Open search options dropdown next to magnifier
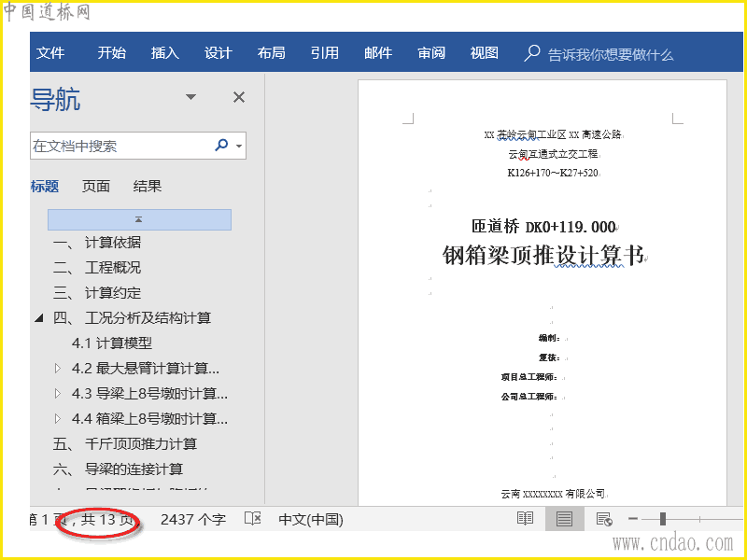This screenshot has height=560, width=747. tap(239, 146)
